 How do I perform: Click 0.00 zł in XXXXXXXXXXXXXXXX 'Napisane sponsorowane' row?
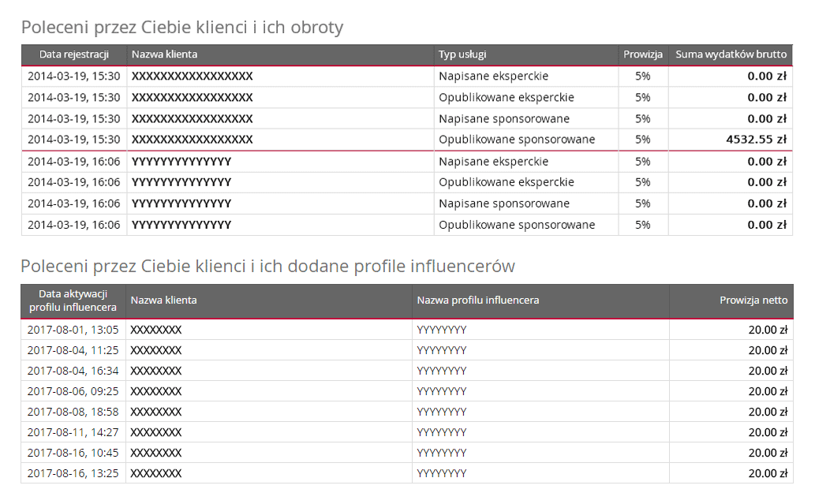click(x=767, y=119)
